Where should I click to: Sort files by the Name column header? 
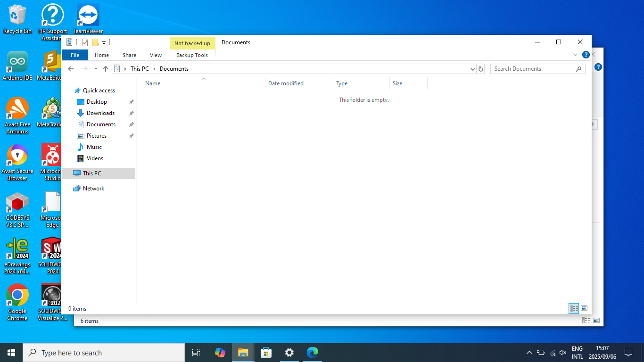click(x=153, y=83)
